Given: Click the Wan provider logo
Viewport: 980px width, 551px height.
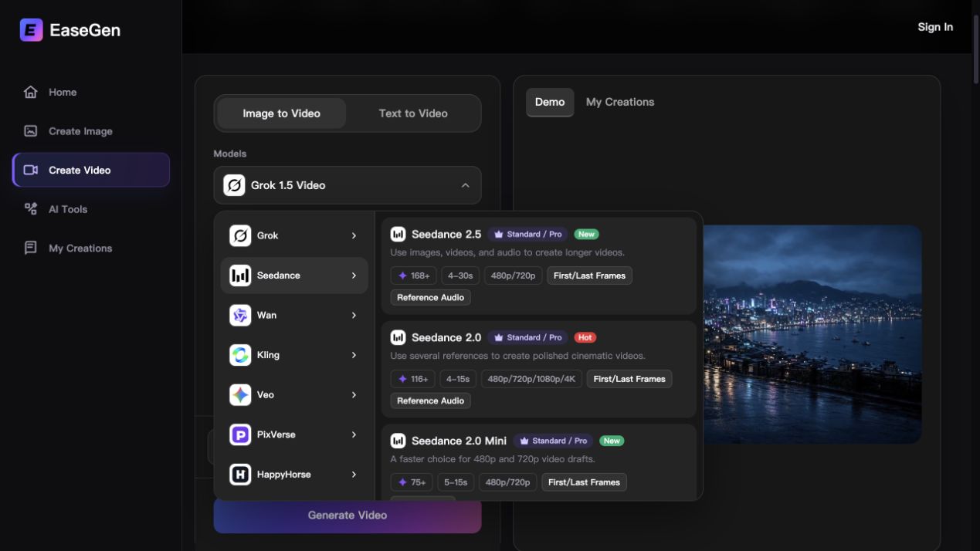Looking at the screenshot, I should click(x=240, y=315).
